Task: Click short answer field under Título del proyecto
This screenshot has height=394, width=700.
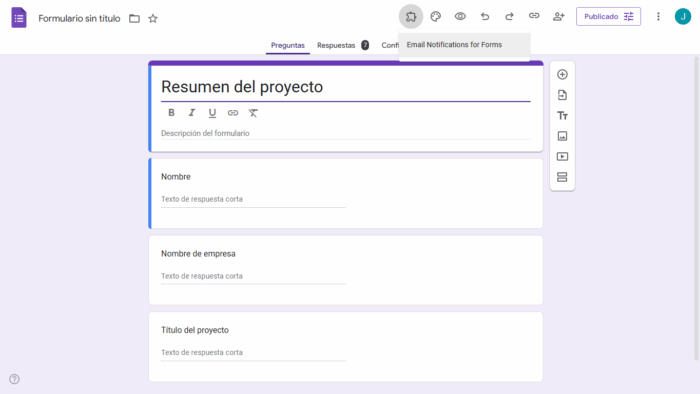Action: [253, 353]
